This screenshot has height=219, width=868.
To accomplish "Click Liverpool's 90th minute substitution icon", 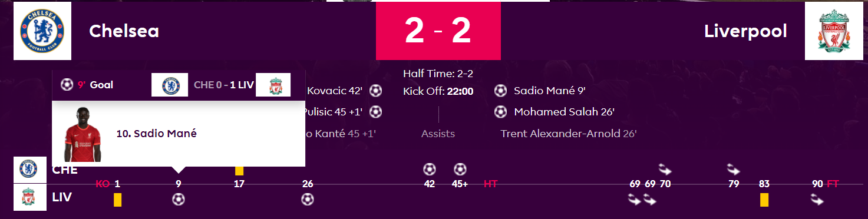I will click(817, 200).
